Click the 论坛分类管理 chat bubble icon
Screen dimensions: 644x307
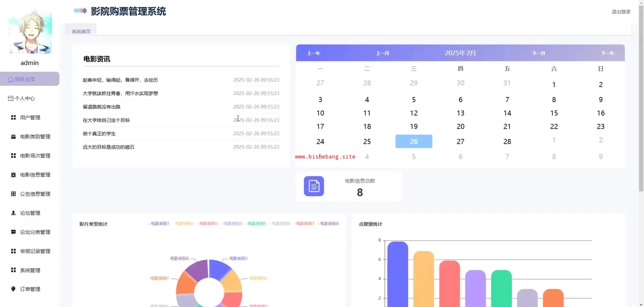coord(13,232)
